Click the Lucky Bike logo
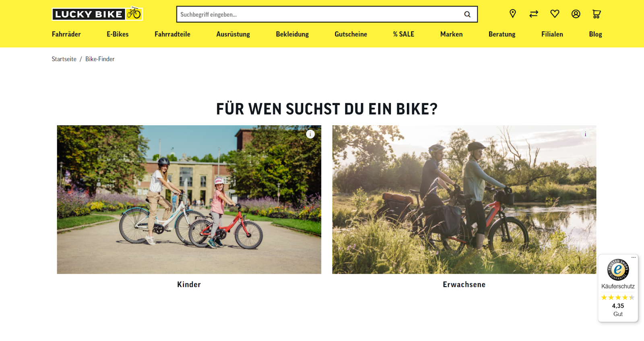The height and width of the screenshot is (341, 644). pos(97,14)
